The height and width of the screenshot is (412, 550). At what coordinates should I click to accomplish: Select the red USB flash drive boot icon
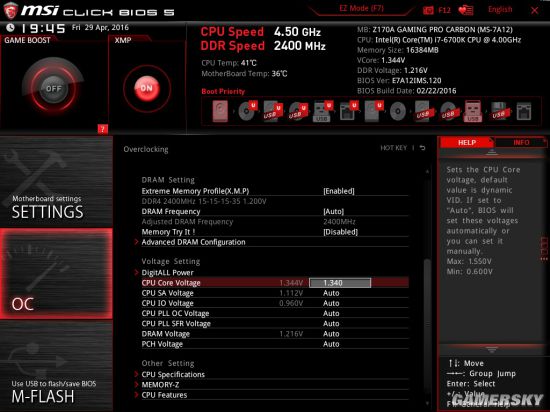click(x=472, y=111)
